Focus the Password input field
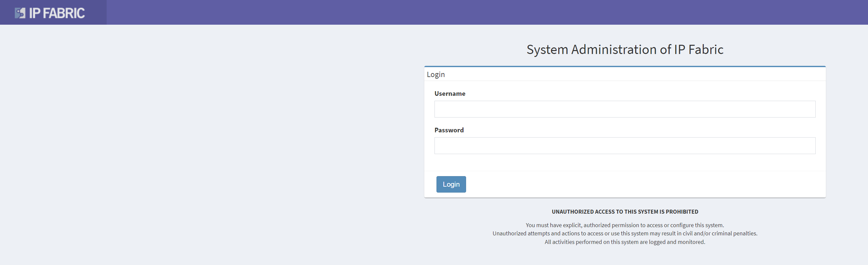868x265 pixels. 625,146
